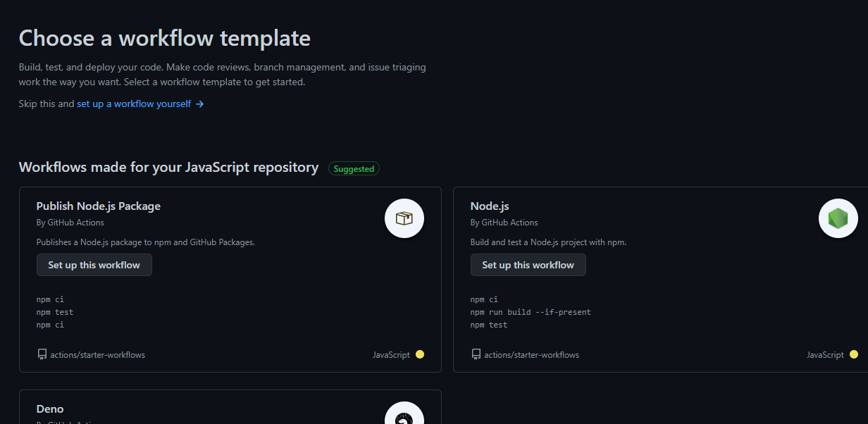Click 'By GitHub Actions' under Publish Node.js Package

(x=70, y=223)
